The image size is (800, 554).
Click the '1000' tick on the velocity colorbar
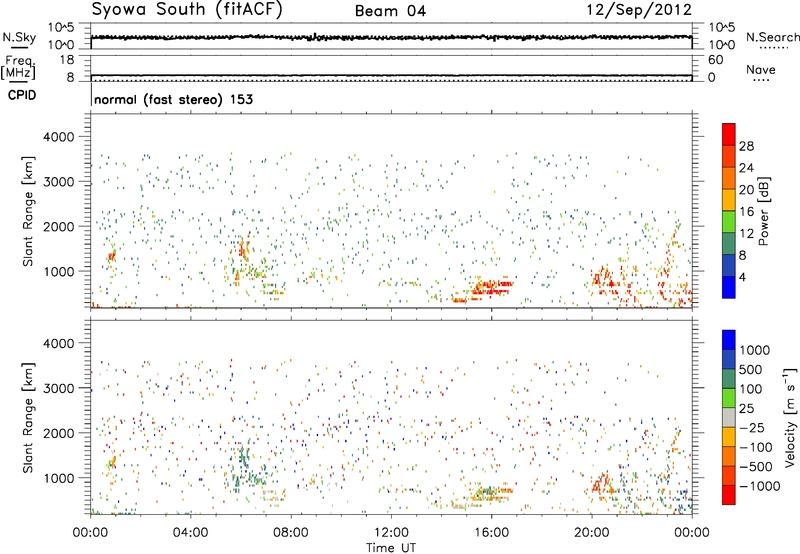(754, 350)
